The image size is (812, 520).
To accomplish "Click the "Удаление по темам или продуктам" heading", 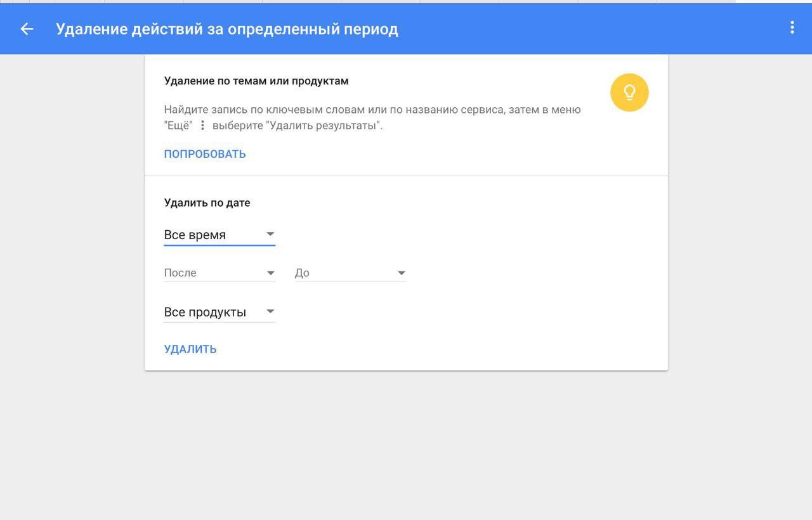I will [x=256, y=81].
